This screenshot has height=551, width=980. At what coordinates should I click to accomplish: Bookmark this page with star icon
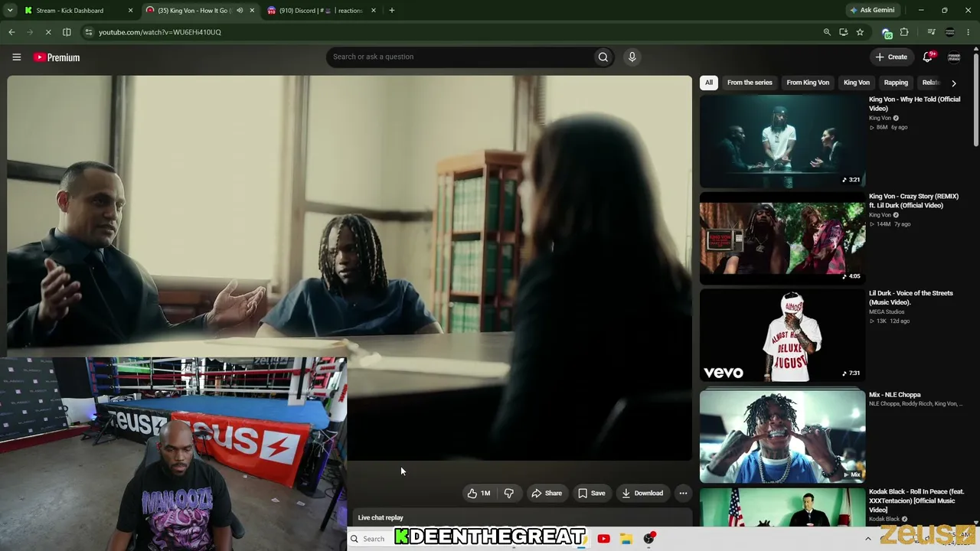861,32
